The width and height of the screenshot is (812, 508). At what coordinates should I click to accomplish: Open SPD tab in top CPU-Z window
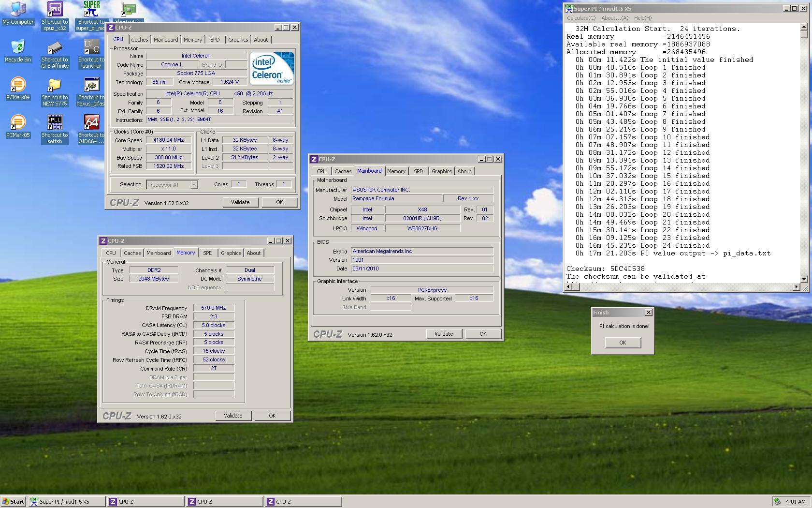tap(215, 40)
